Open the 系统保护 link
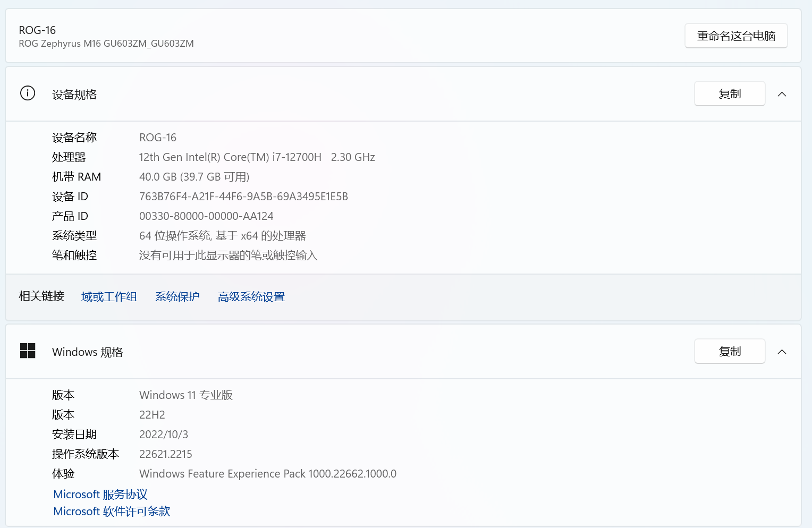Image resolution: width=812 pixels, height=528 pixels. (177, 297)
